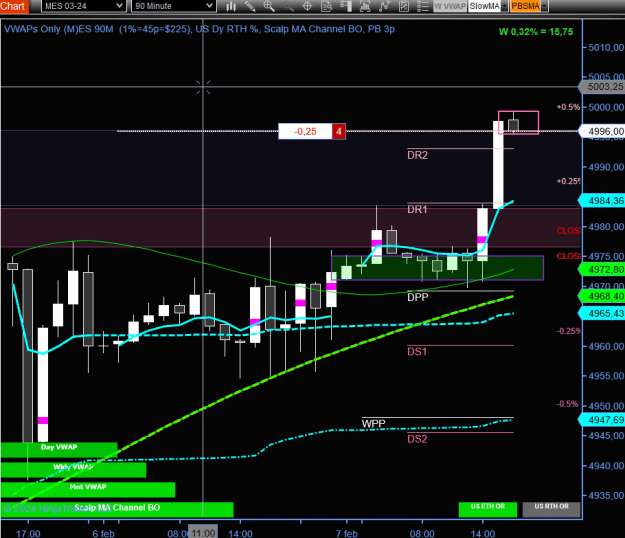Click the green 4968,40 price tag
The height and width of the screenshot is (538, 625).
tap(602, 296)
